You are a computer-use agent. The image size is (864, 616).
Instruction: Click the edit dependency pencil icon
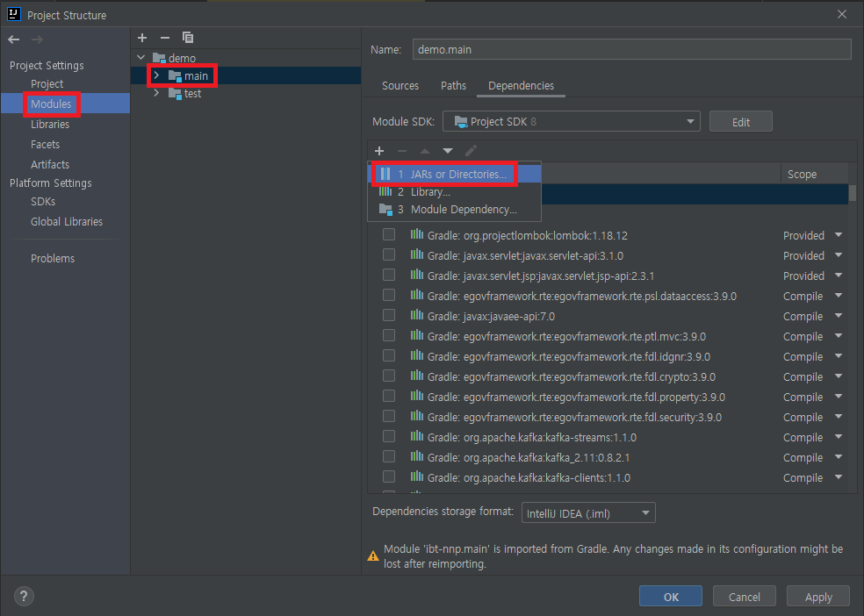471,151
